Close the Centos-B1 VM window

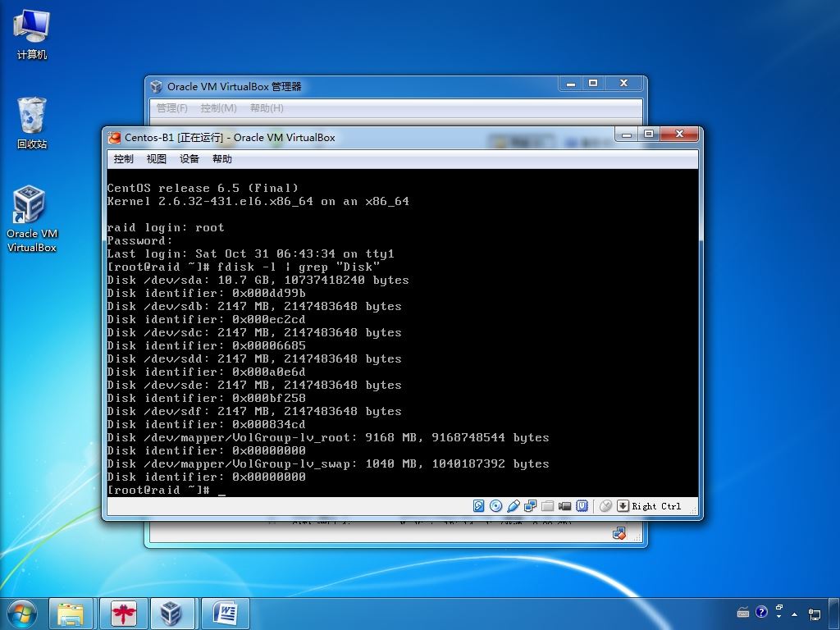[x=679, y=134]
